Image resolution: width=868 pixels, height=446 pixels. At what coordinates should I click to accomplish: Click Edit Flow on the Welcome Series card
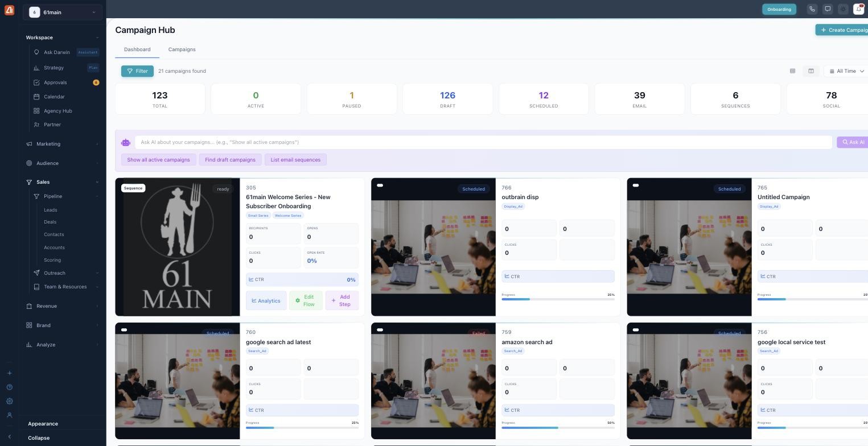[x=306, y=300]
